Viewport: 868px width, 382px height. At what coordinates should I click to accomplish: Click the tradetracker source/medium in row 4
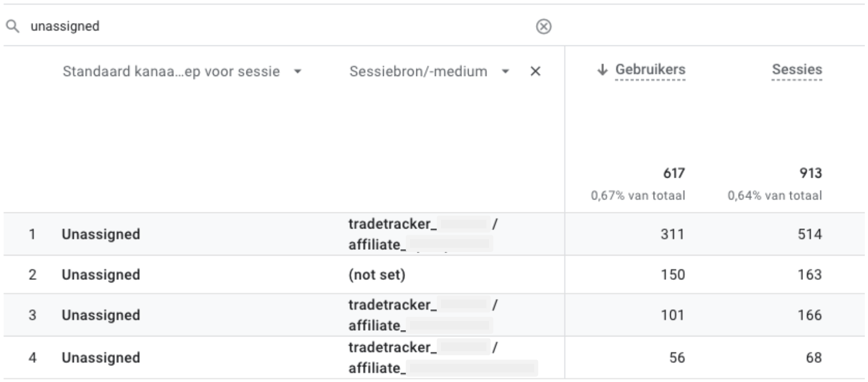point(392,357)
